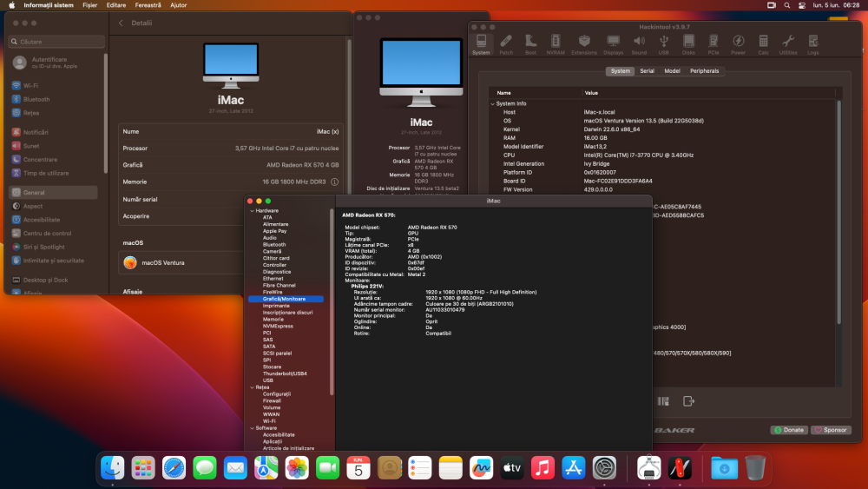Click the barcode icon at Hackintool's bottom
Viewport: 868px width, 489px height.
point(663,401)
